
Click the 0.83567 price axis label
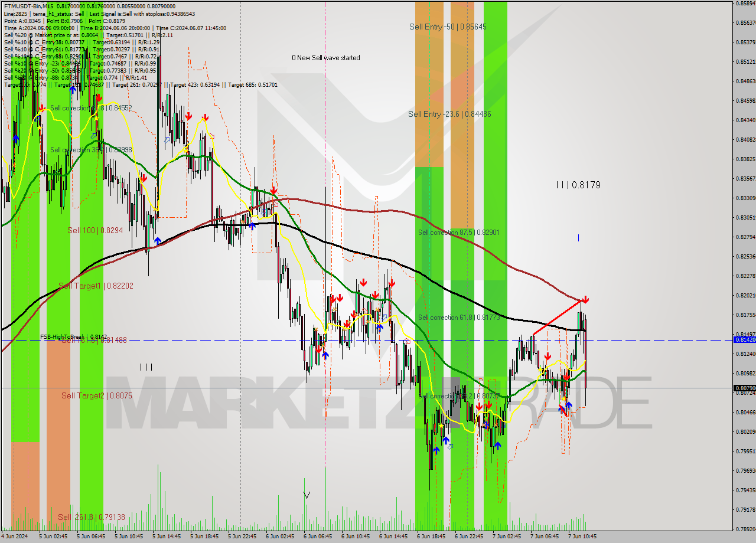745,178
